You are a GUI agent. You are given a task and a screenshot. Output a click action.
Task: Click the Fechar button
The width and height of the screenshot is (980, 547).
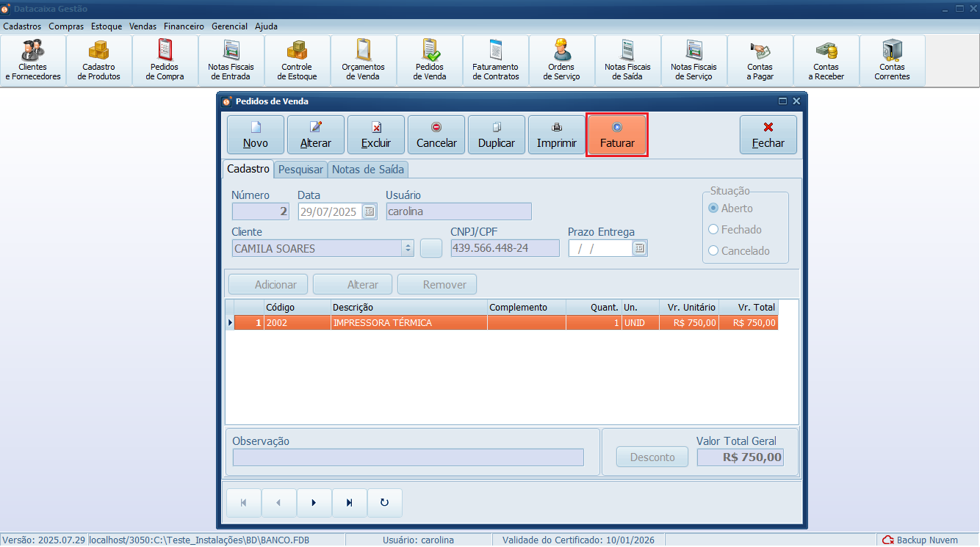(x=768, y=135)
